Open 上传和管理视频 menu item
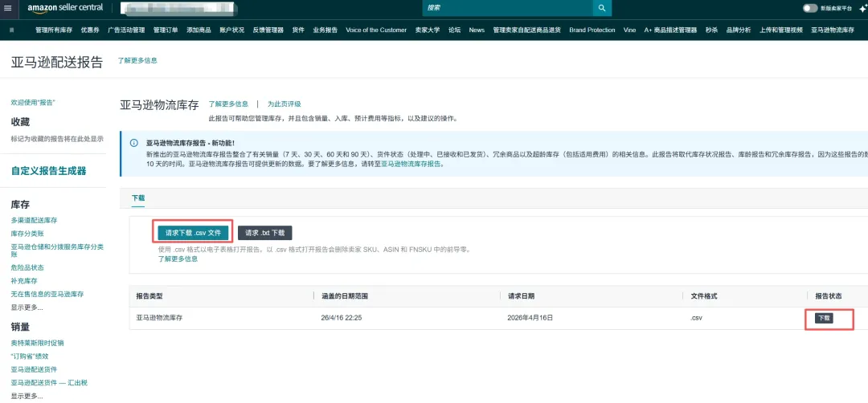 pyautogui.click(x=781, y=31)
